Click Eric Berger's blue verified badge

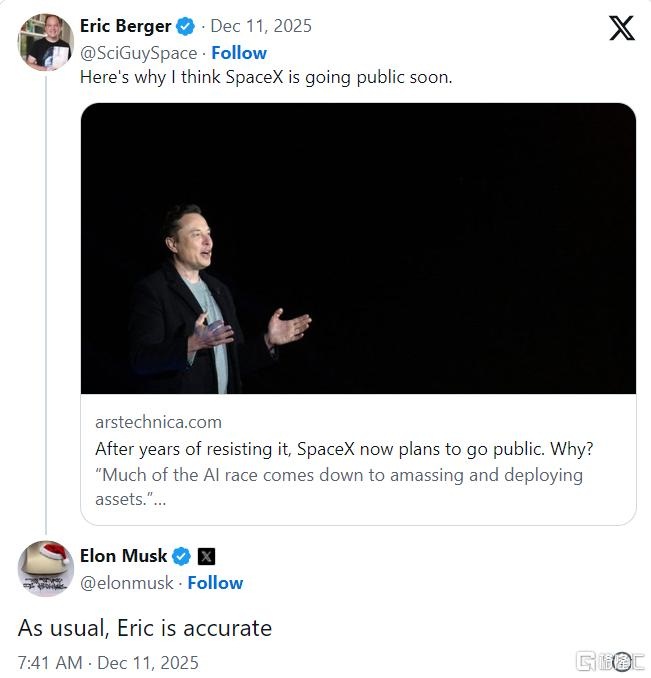186,26
